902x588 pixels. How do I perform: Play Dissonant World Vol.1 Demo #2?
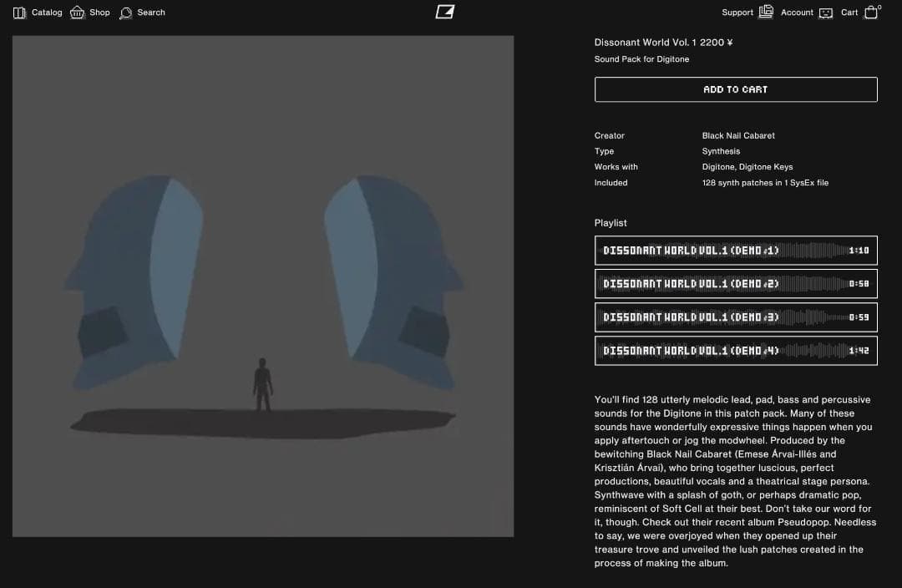736,284
